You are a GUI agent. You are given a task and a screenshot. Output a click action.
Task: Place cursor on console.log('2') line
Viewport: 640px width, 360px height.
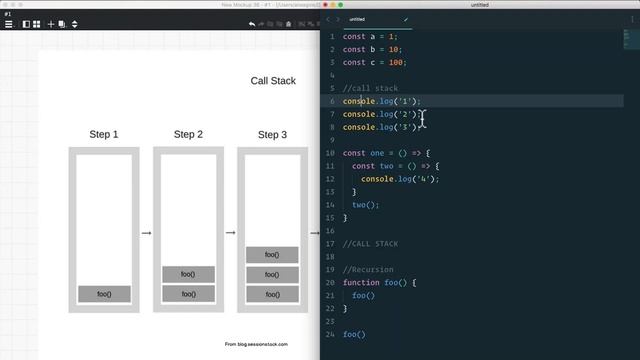click(381, 114)
